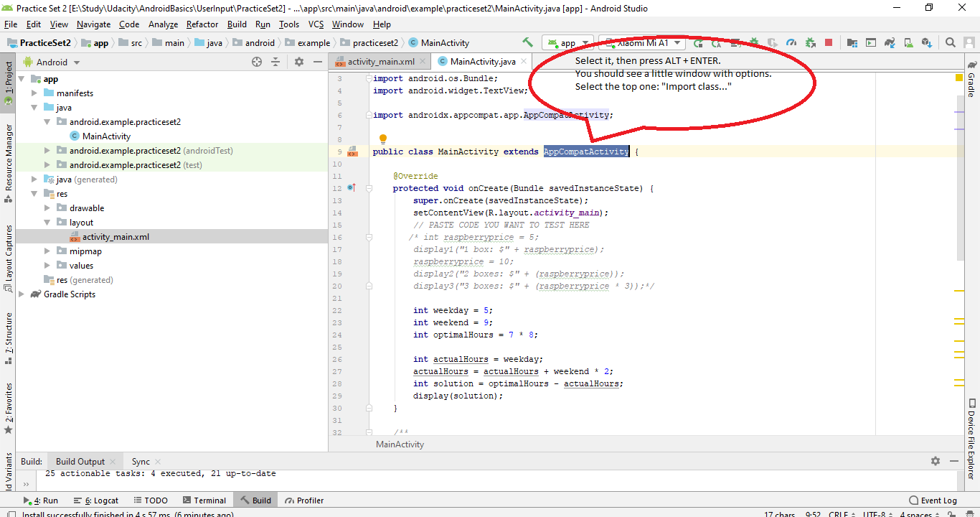Expand the drawable folder
The width and height of the screenshot is (980, 517).
pyautogui.click(x=47, y=208)
